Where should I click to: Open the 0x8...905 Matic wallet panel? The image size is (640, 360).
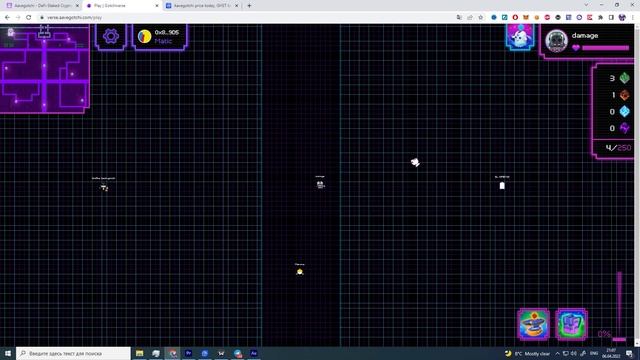point(160,37)
